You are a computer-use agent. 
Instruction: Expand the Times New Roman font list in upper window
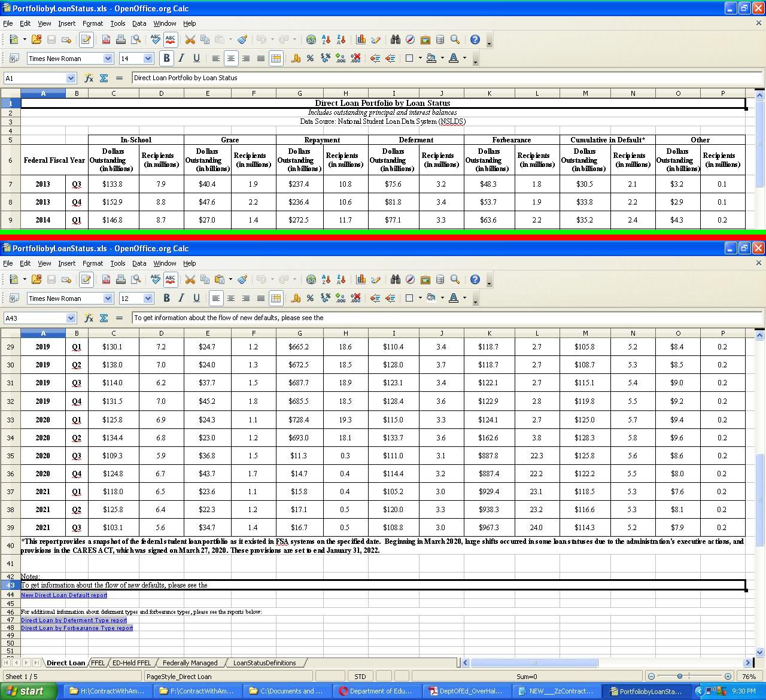click(108, 58)
